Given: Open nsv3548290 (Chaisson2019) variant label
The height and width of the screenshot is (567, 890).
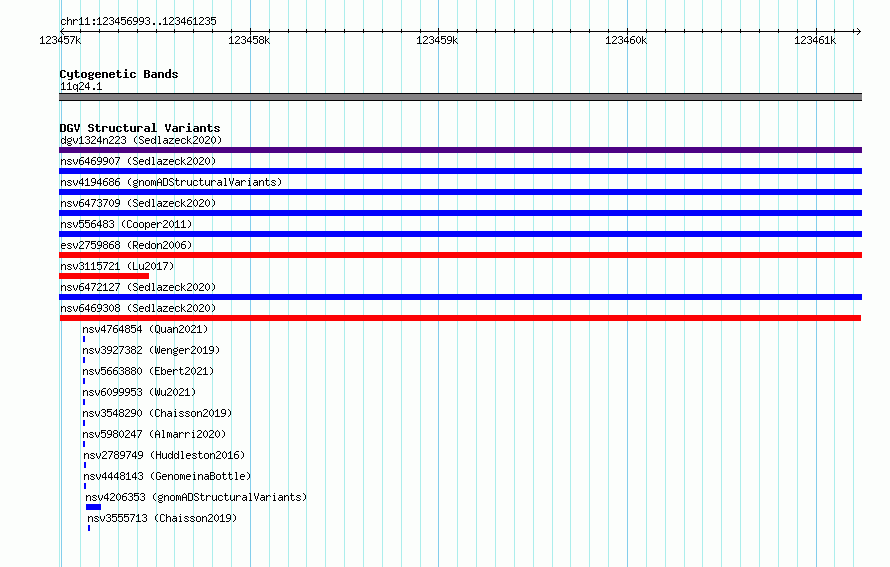Looking at the screenshot, I should click(x=157, y=413).
